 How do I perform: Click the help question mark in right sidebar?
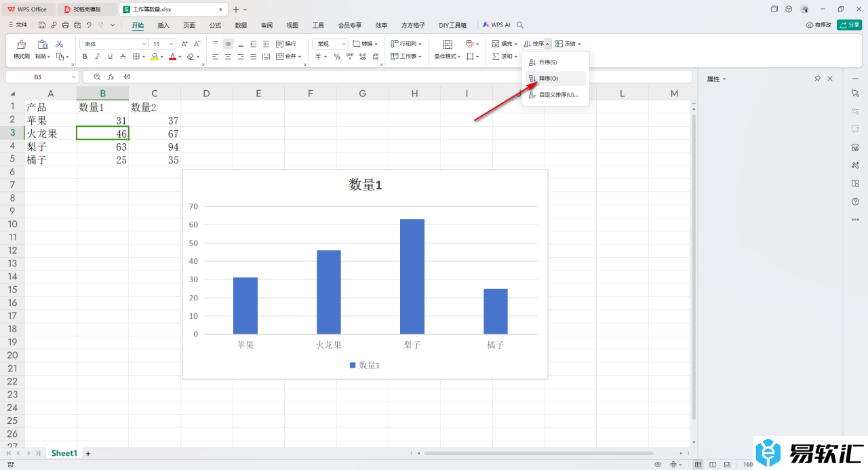coord(855,201)
